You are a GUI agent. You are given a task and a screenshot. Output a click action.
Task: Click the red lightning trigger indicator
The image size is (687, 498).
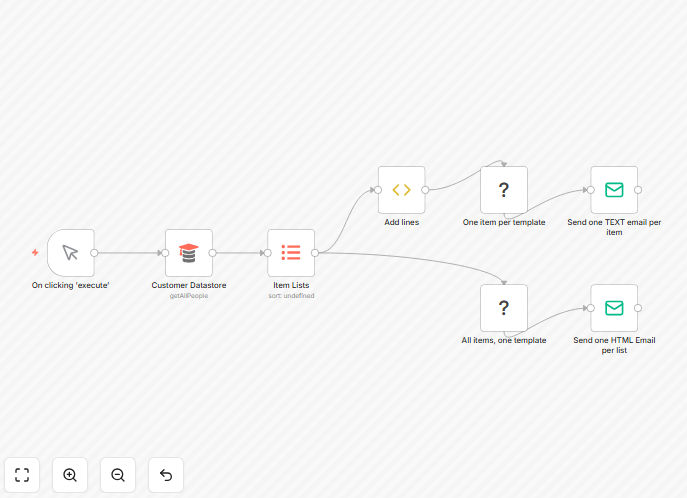tap(35, 252)
